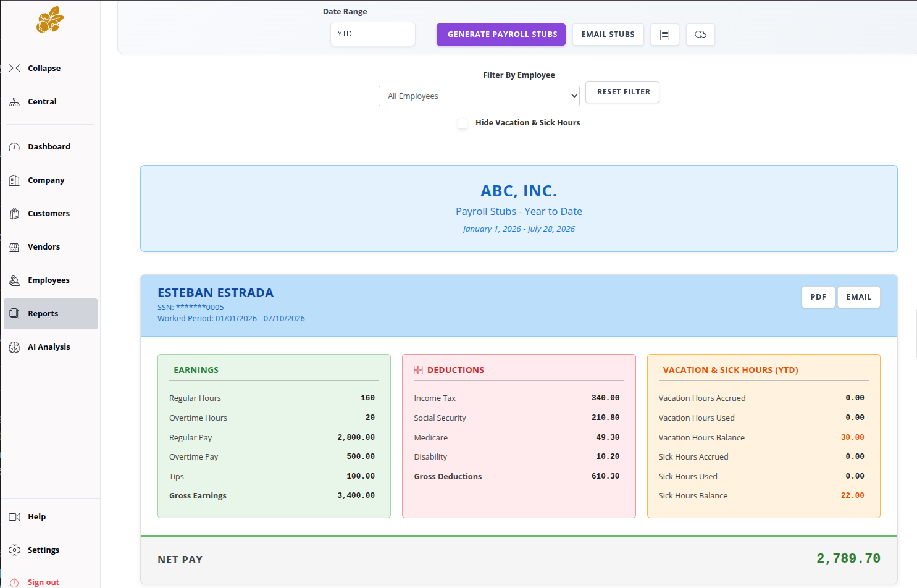
Task: Click the Net Pay amount 2,789.70
Action: click(x=848, y=558)
